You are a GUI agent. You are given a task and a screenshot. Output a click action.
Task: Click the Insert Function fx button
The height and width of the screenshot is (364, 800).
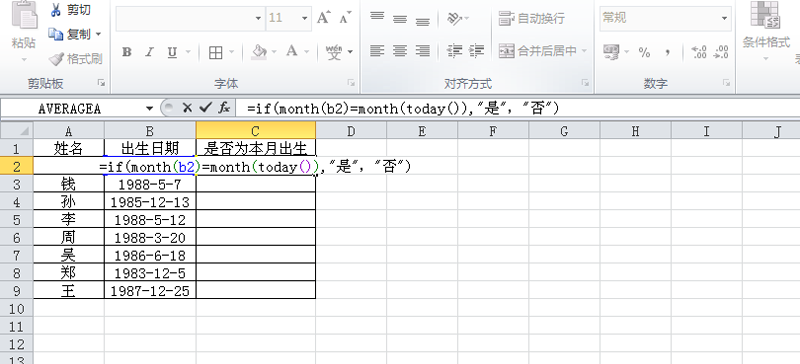[x=224, y=108]
